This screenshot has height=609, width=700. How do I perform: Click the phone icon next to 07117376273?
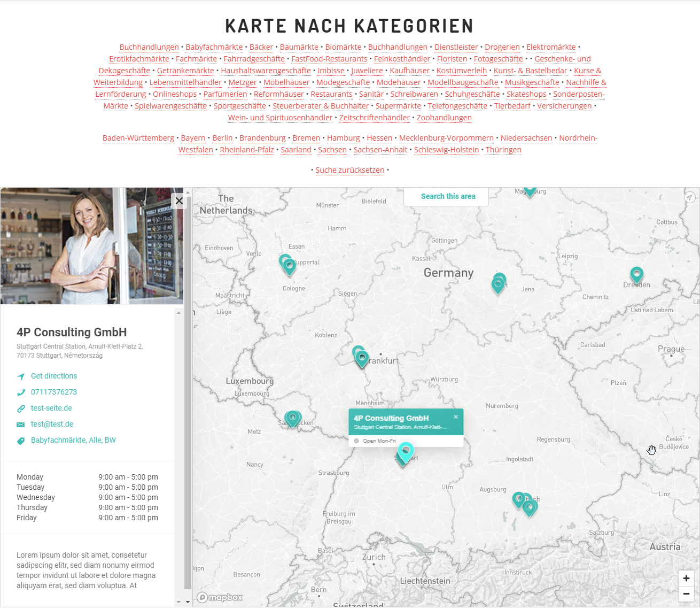(21, 392)
